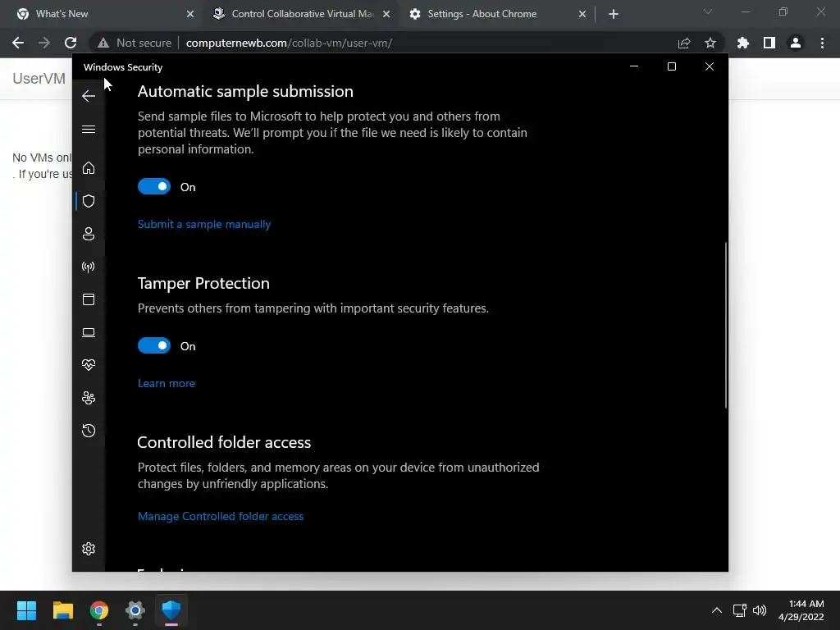
Task: Open Windows Security settings gear icon
Action: (89, 549)
